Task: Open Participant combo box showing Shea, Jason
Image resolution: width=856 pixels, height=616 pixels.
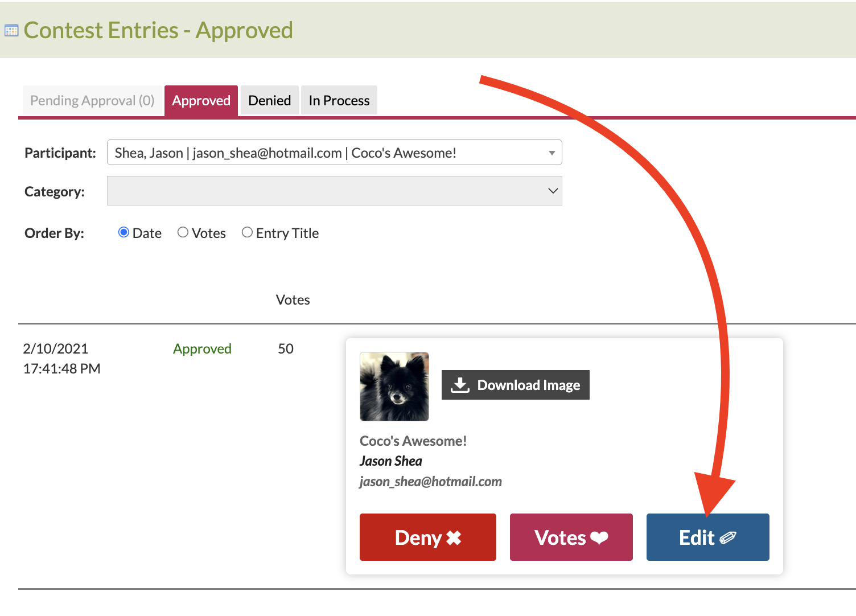Action: click(335, 153)
